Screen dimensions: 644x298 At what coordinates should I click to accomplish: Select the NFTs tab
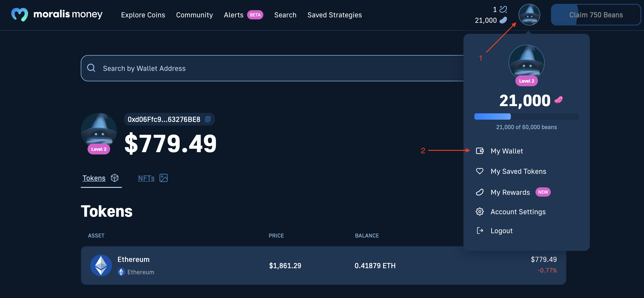pyautogui.click(x=152, y=178)
